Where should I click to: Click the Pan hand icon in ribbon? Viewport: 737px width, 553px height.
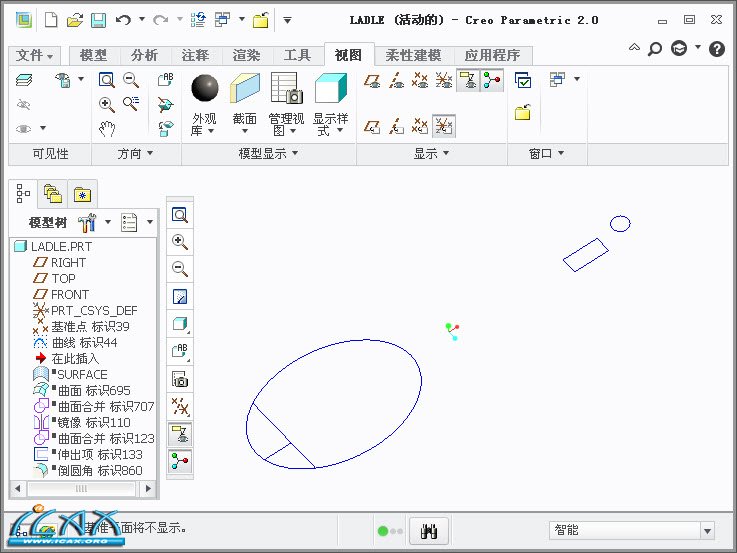108,128
